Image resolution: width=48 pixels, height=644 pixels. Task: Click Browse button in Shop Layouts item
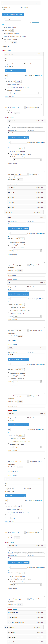17,113
